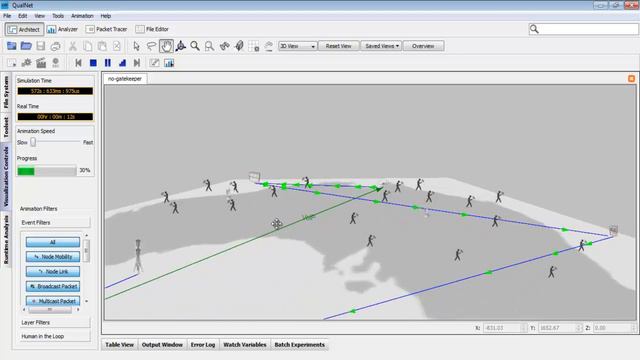Toggle the All event filter
This screenshot has height=360, width=640.
click(x=53, y=242)
